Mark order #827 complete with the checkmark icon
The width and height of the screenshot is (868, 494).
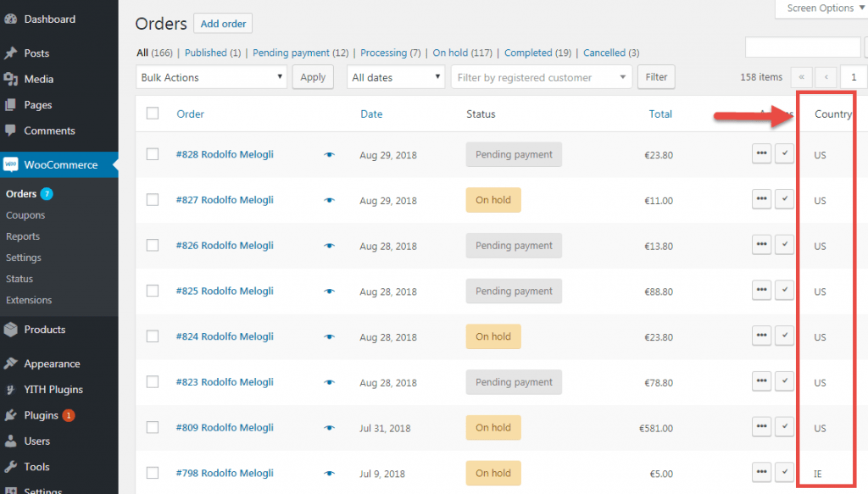(784, 199)
